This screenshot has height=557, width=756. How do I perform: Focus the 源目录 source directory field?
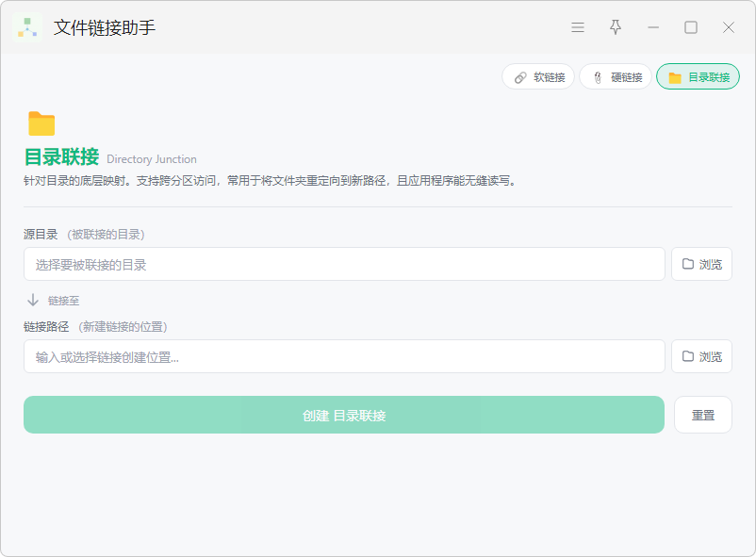[x=344, y=264]
